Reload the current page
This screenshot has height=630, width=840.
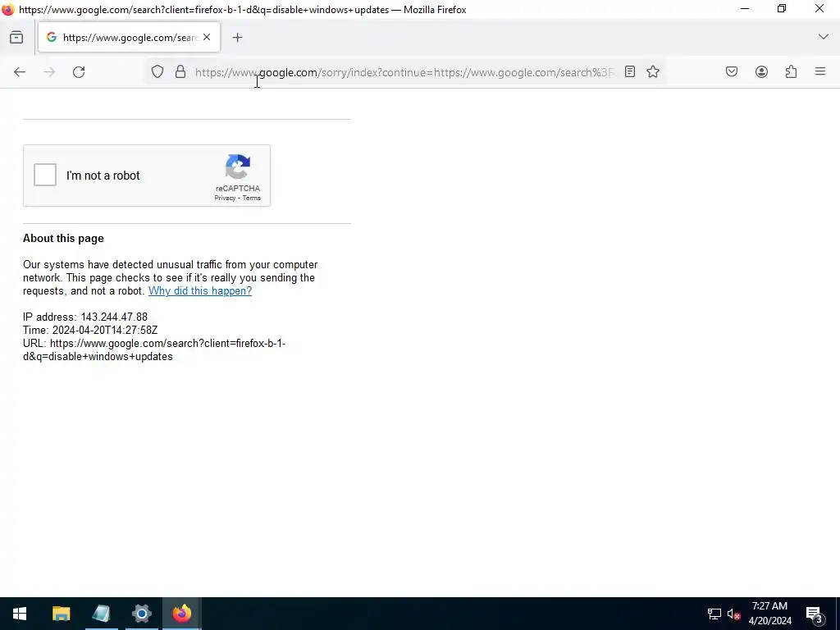[79, 72]
